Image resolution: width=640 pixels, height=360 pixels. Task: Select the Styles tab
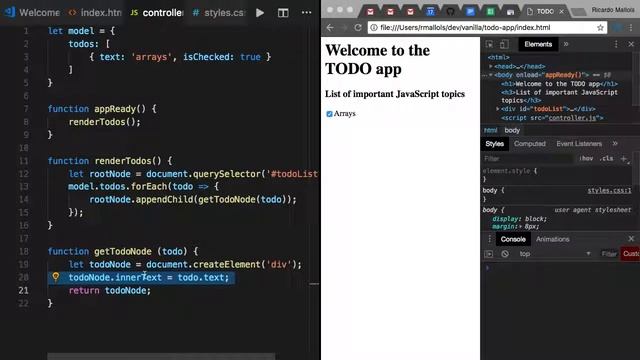pyautogui.click(x=495, y=144)
